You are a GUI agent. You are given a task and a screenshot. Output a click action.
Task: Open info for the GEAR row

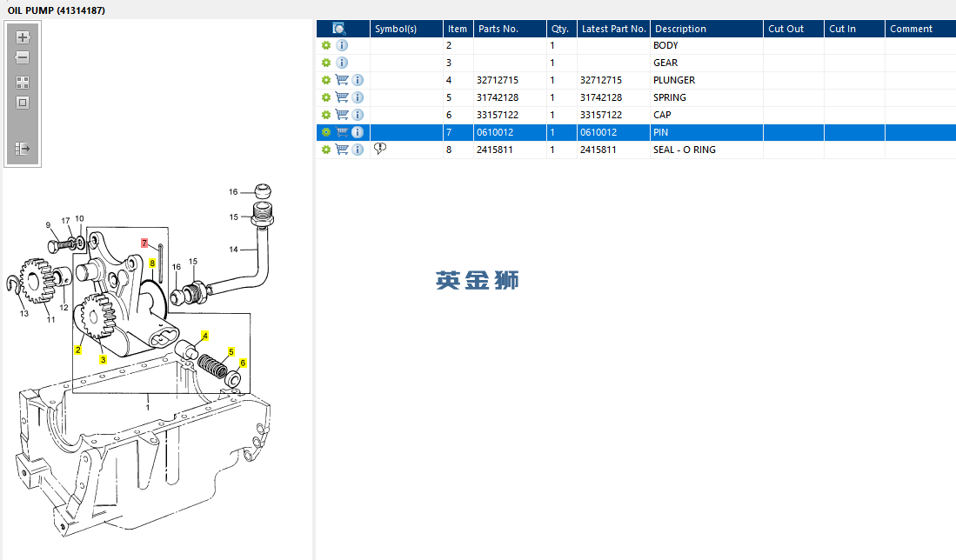(342, 63)
